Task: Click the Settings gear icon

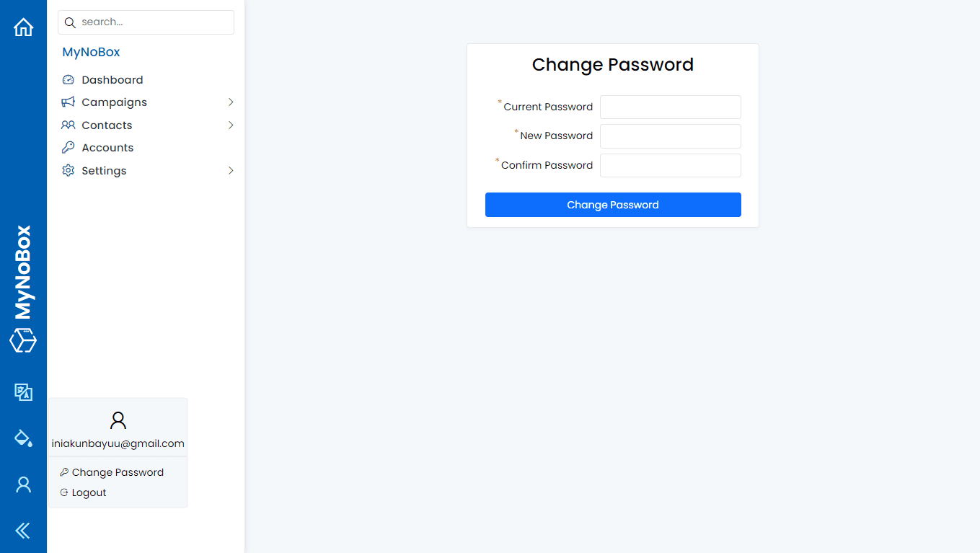Action: point(69,170)
